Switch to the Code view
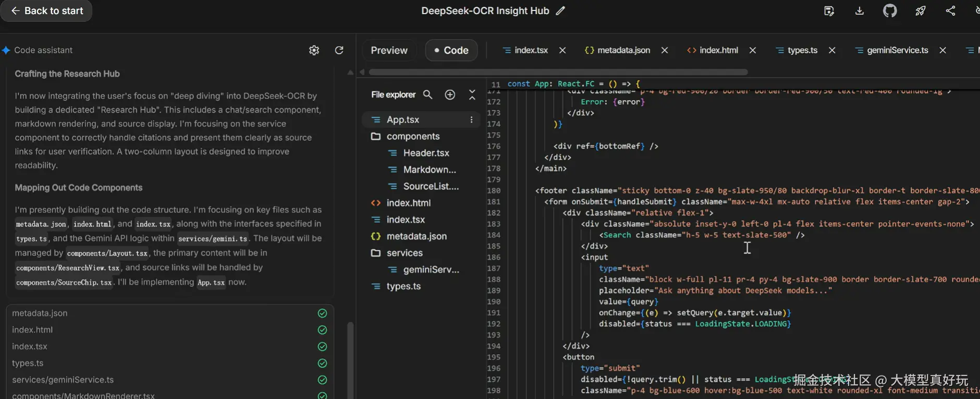980x399 pixels. coord(451,50)
